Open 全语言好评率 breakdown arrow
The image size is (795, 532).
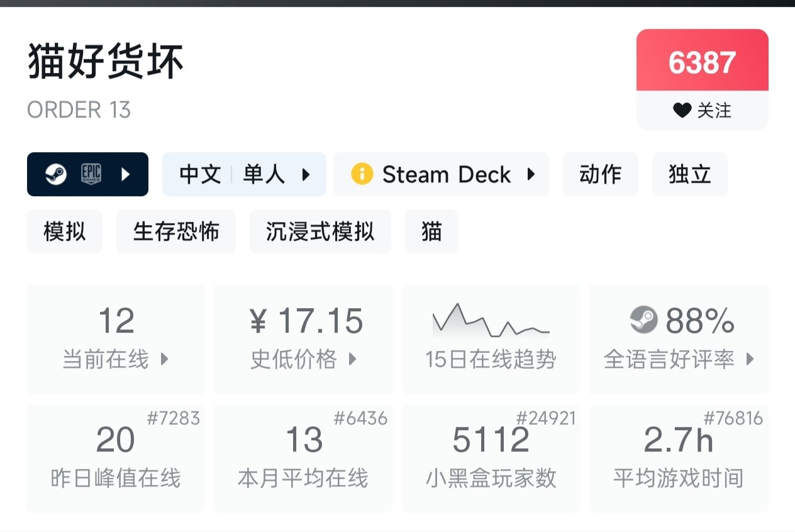749,359
